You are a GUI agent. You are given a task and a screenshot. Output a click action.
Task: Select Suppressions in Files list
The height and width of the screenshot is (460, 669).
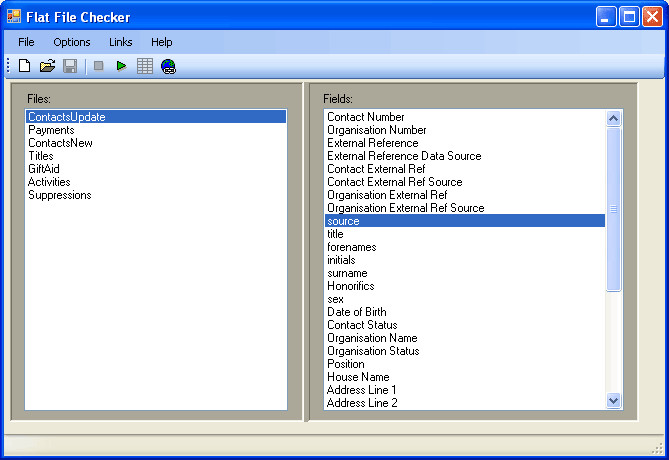point(156,195)
